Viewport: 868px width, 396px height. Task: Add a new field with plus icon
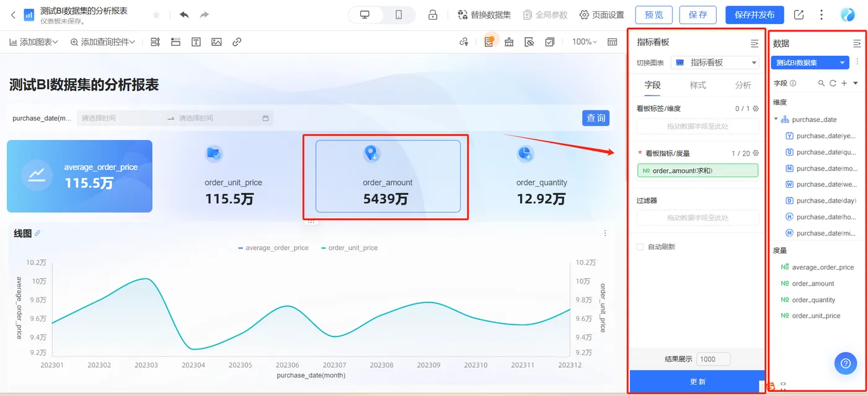pyautogui.click(x=844, y=83)
